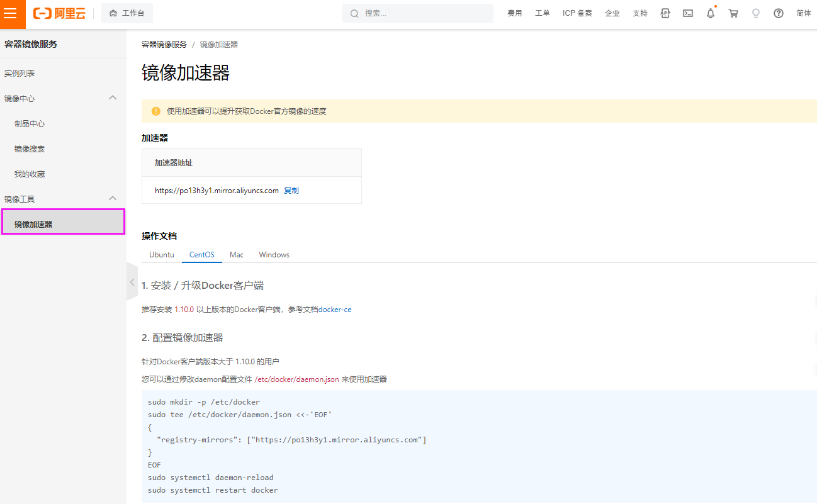Screen dimensions: 817x504
Task: Switch to the Windows tab
Action: pyautogui.click(x=274, y=255)
